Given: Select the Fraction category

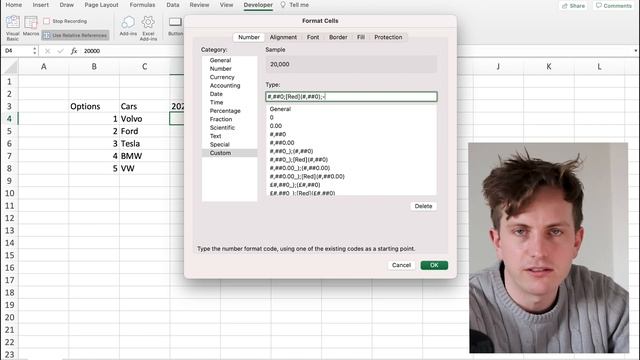Looking at the screenshot, I should (x=229, y=119).
